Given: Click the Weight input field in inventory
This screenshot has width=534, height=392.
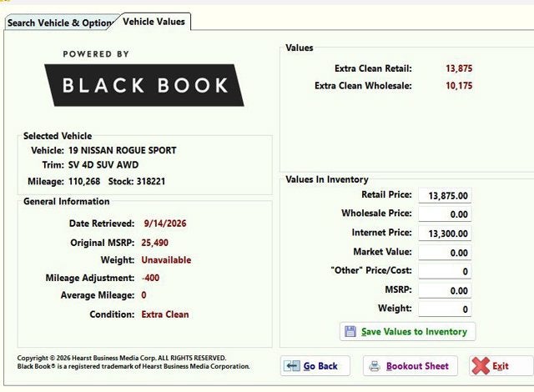Looking at the screenshot, I should click(445, 309).
